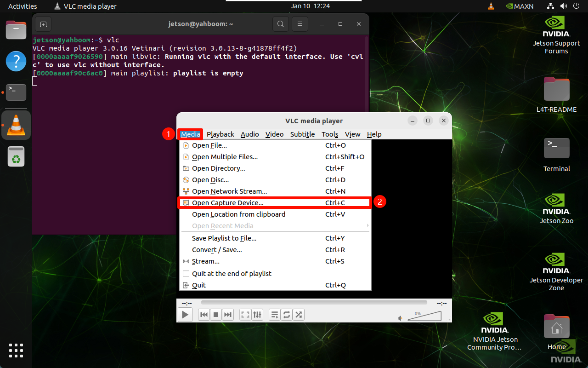Open Help from the dock
The height and width of the screenshot is (368, 588).
point(16,61)
